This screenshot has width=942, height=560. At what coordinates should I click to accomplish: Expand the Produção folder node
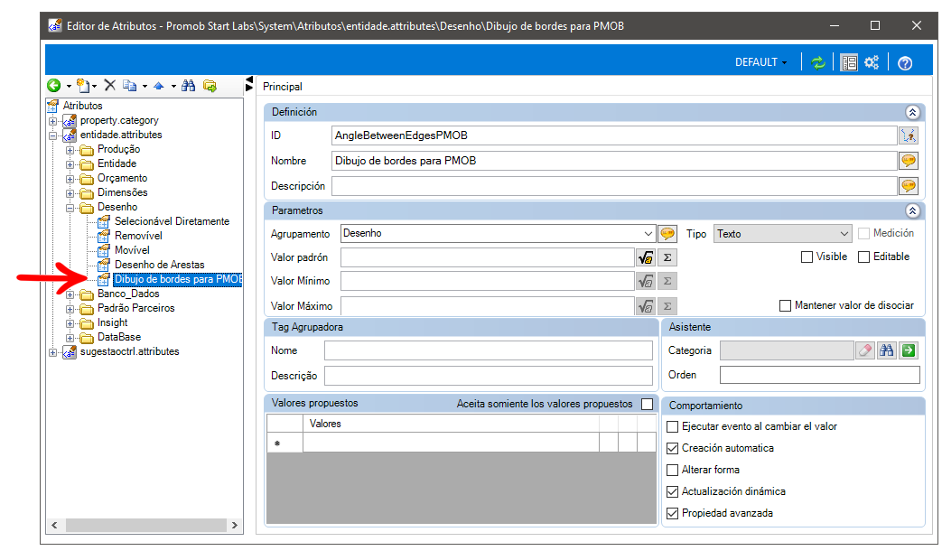[x=70, y=150]
